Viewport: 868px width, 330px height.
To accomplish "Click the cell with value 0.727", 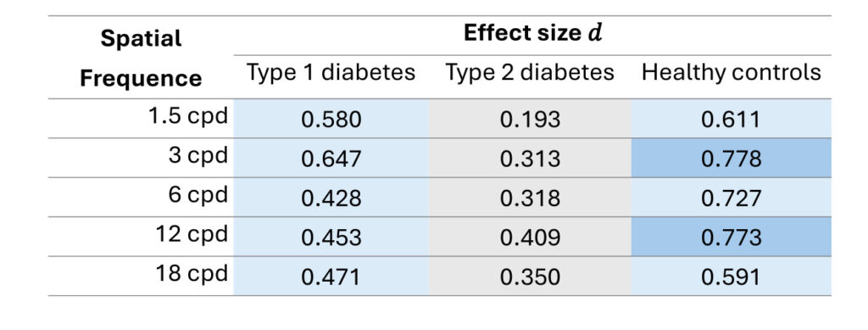I will tap(732, 198).
